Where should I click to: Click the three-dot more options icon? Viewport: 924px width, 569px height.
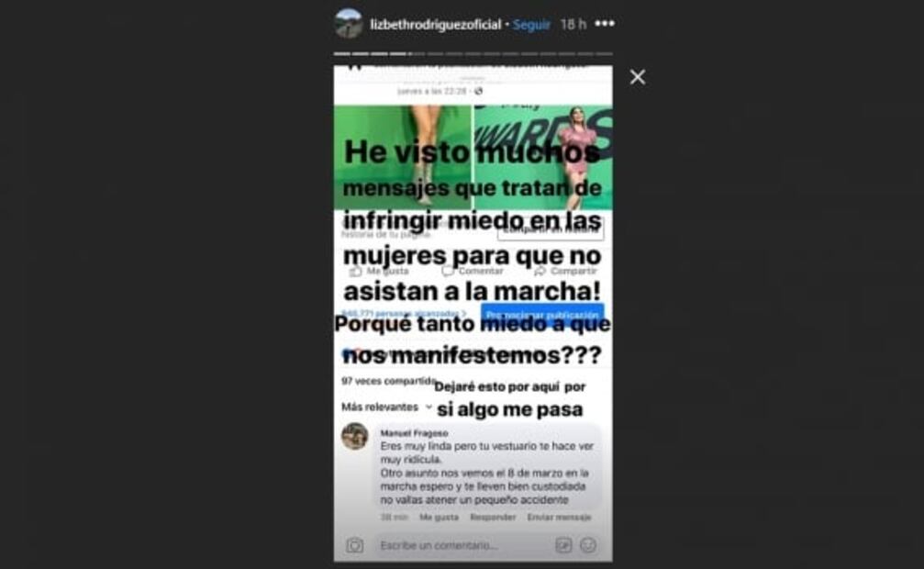click(605, 24)
